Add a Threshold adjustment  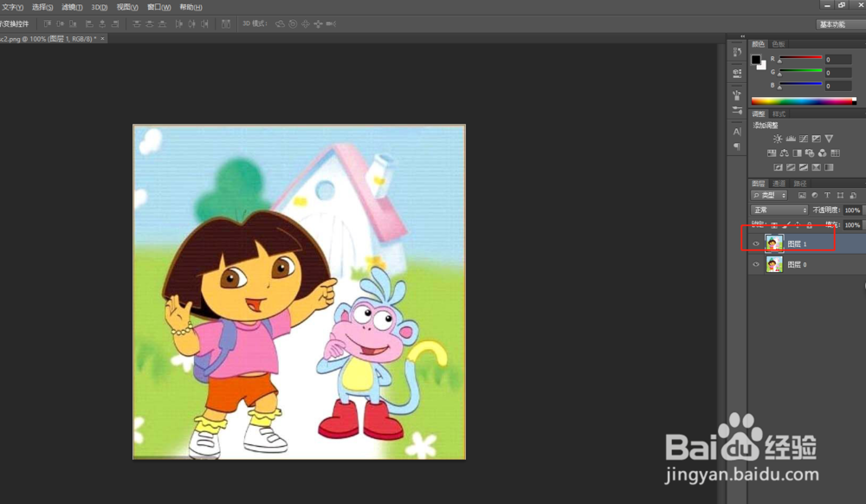[x=804, y=167]
